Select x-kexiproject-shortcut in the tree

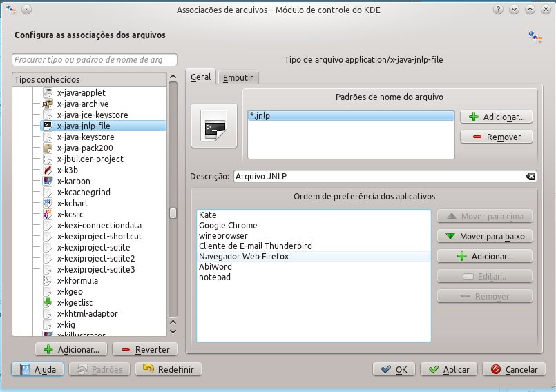[99, 236]
